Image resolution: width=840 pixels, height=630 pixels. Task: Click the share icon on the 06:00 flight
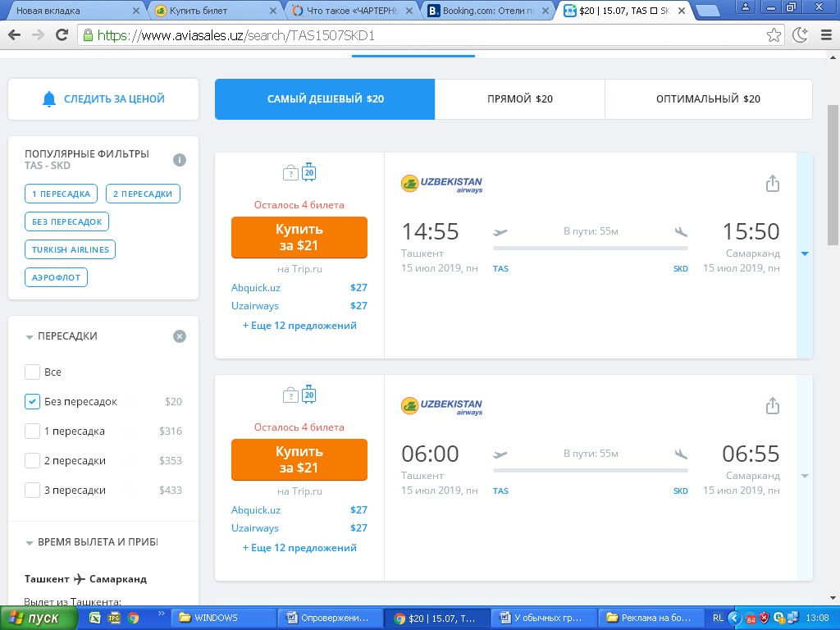(x=772, y=406)
